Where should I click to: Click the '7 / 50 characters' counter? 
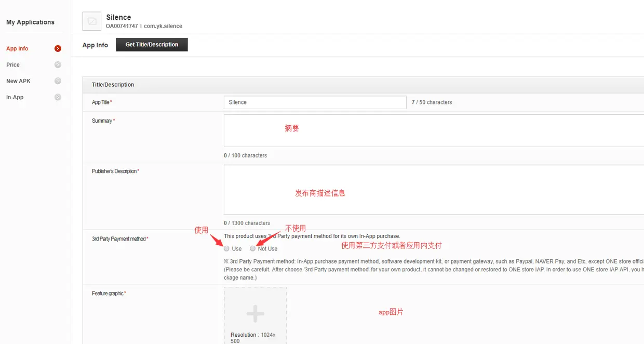click(x=432, y=102)
